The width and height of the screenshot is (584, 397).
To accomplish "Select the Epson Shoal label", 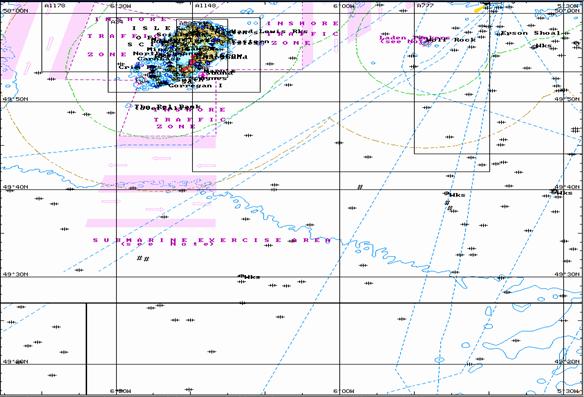I will (x=530, y=33).
